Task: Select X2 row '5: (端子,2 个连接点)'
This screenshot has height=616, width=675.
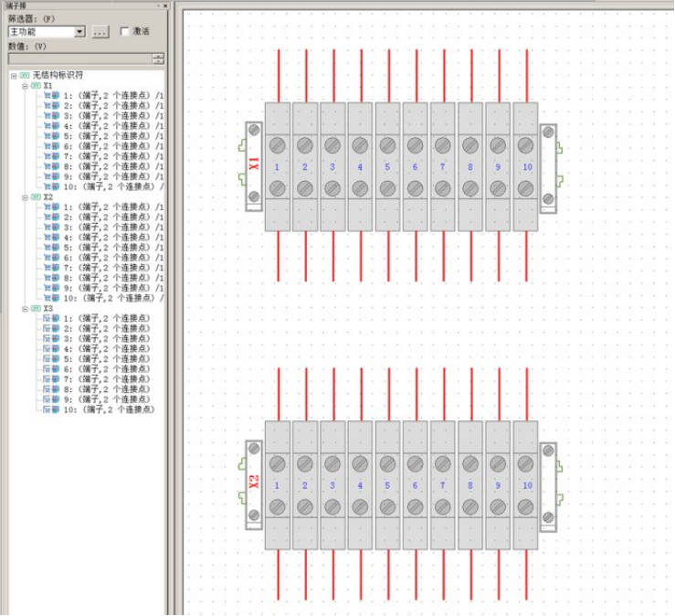Action: click(113, 248)
